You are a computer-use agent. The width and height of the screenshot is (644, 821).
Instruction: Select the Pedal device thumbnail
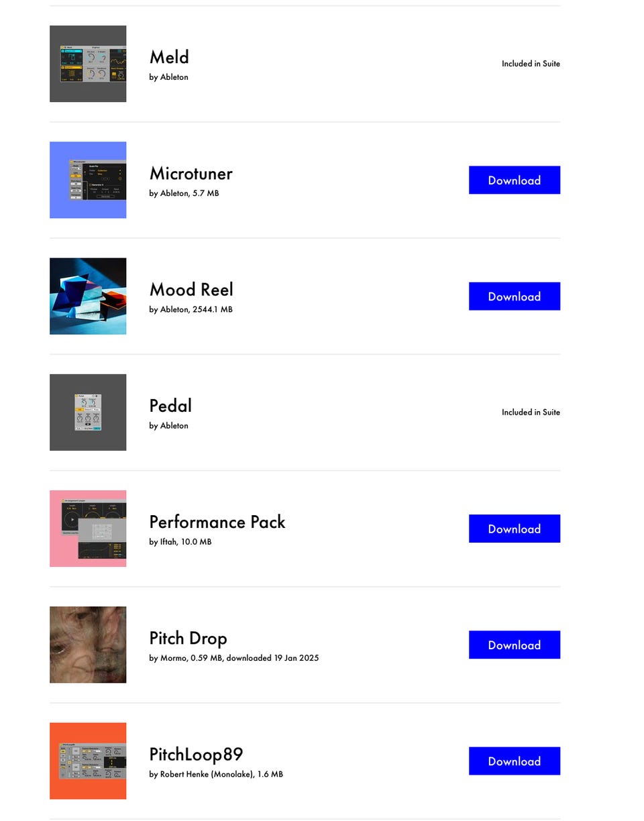[88, 412]
